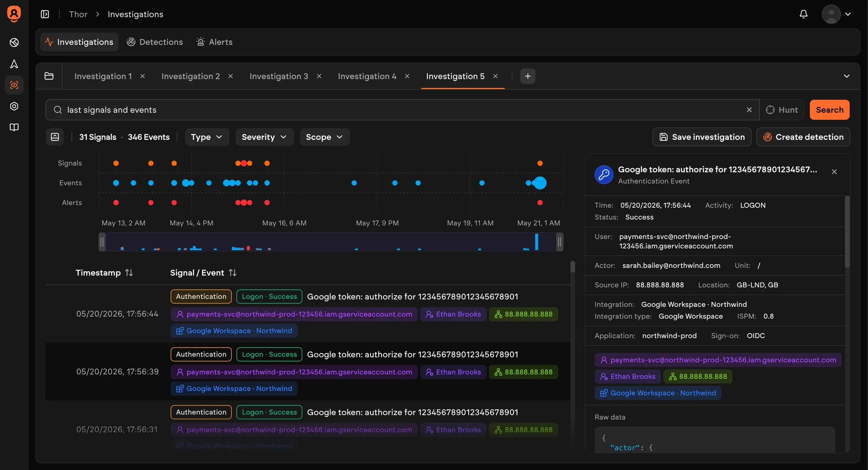The width and height of the screenshot is (868, 470).
Task: Close the Google token event details panel
Action: tap(834, 172)
